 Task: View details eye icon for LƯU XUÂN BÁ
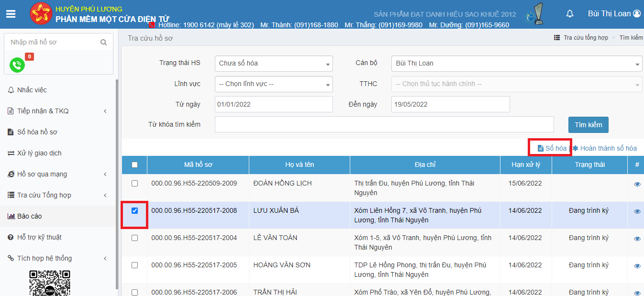[x=637, y=211]
